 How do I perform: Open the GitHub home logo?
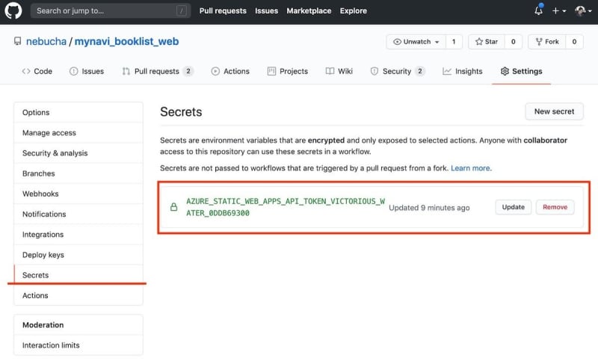click(x=13, y=10)
